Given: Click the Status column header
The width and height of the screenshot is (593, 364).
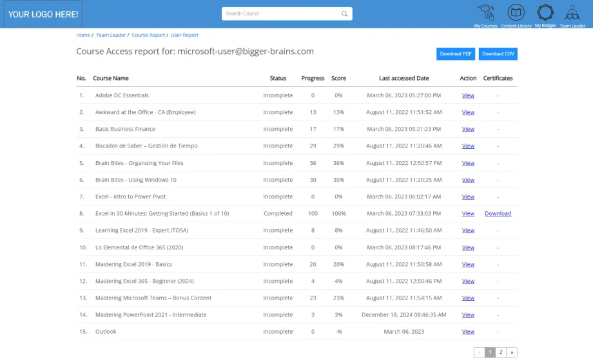Looking at the screenshot, I should click(x=278, y=78).
